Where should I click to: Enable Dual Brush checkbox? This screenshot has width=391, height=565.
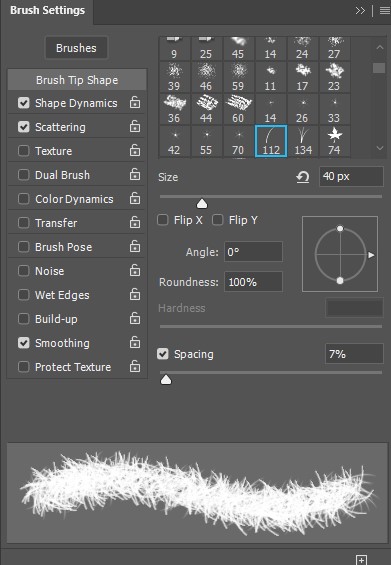click(x=24, y=175)
